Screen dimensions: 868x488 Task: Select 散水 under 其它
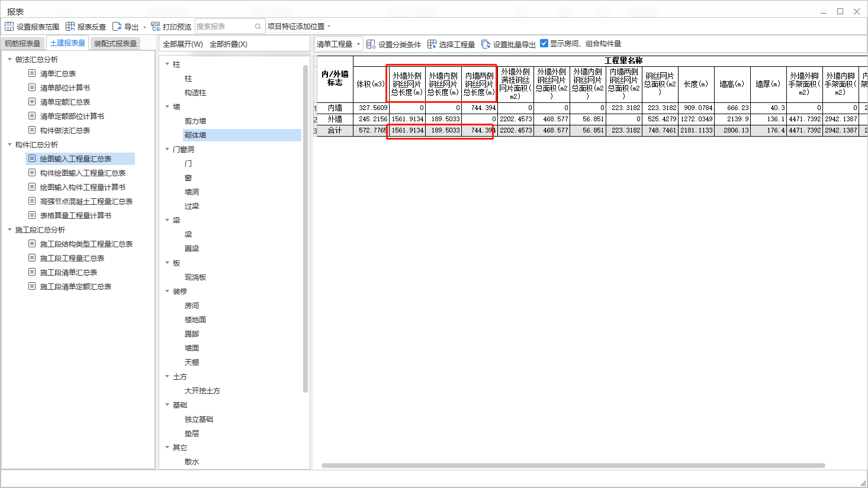click(192, 461)
